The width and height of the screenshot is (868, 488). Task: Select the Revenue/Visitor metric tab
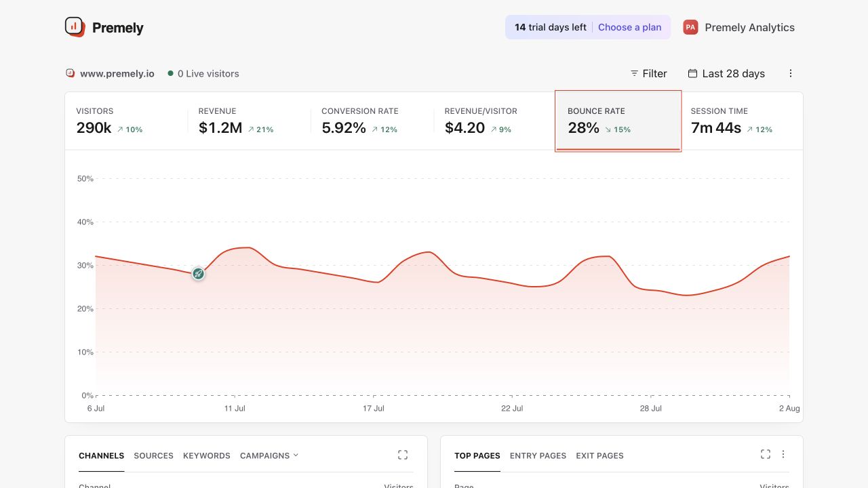pyautogui.click(x=495, y=121)
